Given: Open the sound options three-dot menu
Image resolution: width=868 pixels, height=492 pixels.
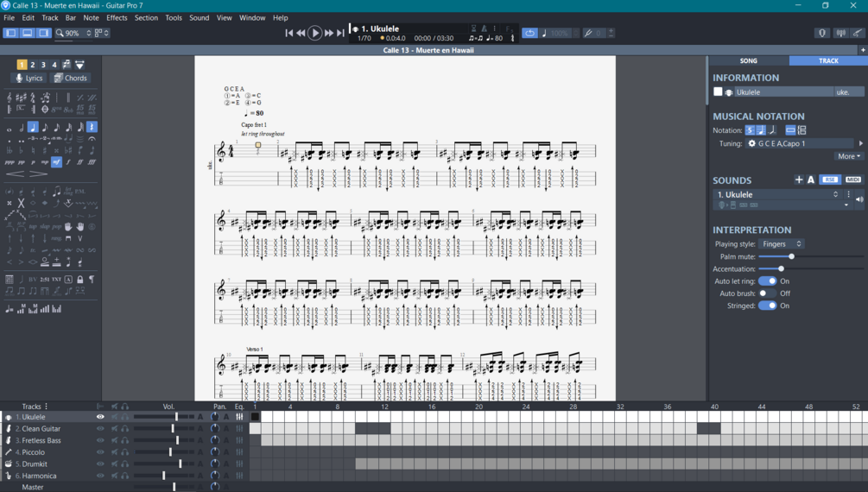Looking at the screenshot, I should (x=848, y=194).
